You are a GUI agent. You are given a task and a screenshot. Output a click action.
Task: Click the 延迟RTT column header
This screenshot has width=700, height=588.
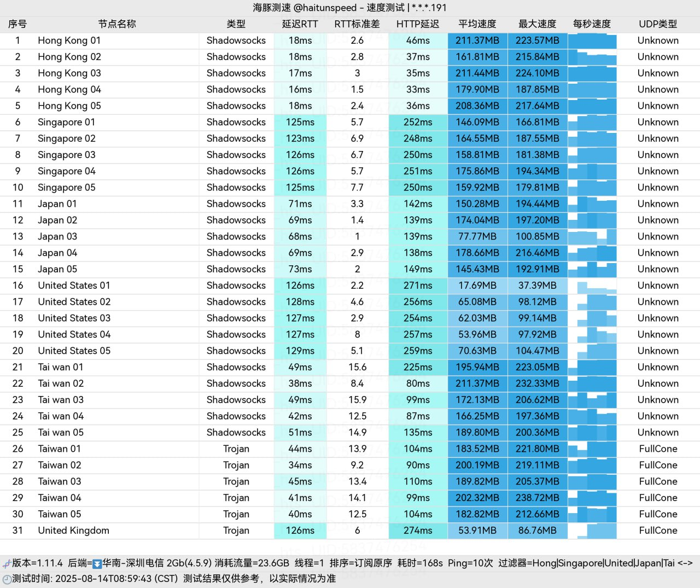coord(300,24)
